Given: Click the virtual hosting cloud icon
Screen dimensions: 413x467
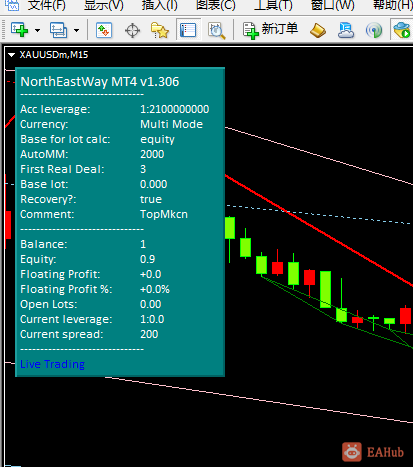Looking at the screenshot, I should tap(346, 30).
